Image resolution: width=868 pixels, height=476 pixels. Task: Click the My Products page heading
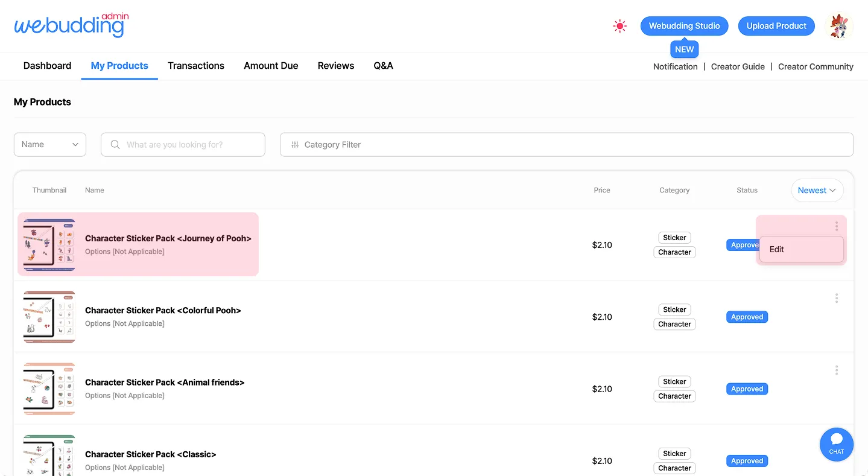point(42,102)
